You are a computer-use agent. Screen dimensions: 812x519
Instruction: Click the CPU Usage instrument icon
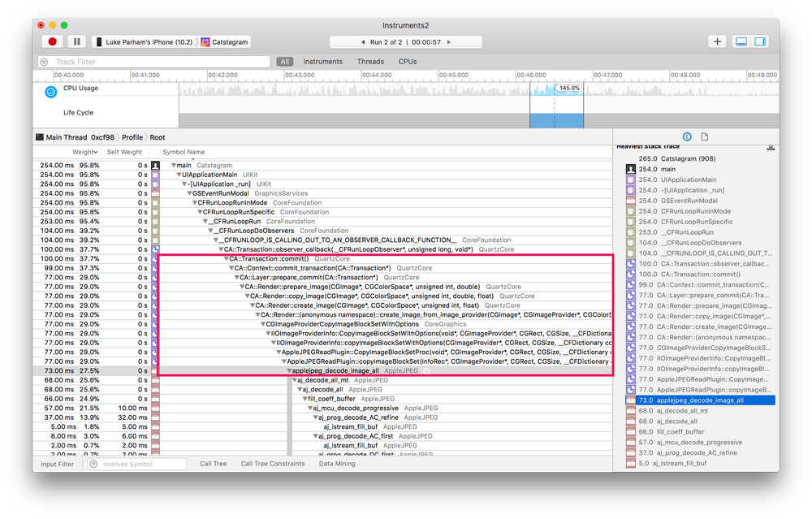coord(50,93)
